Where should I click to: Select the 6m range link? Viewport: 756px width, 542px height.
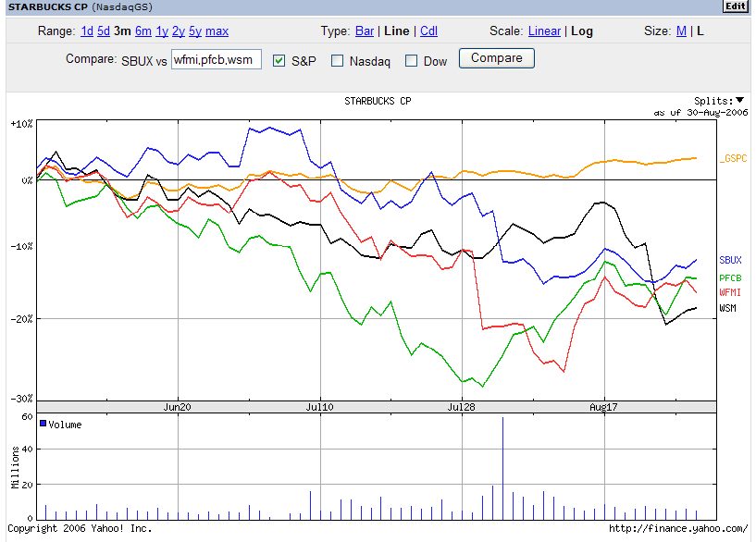[x=143, y=31]
